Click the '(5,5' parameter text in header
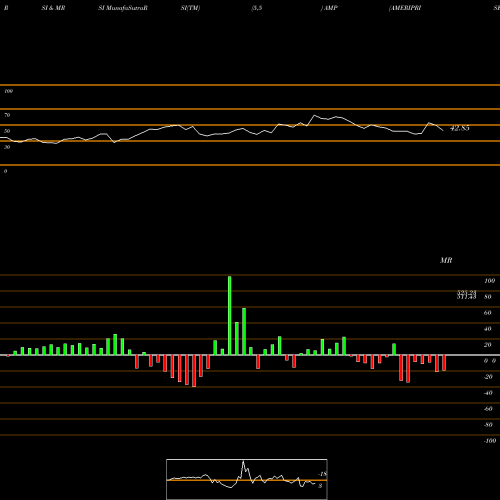500x500 pixels. tap(257, 8)
